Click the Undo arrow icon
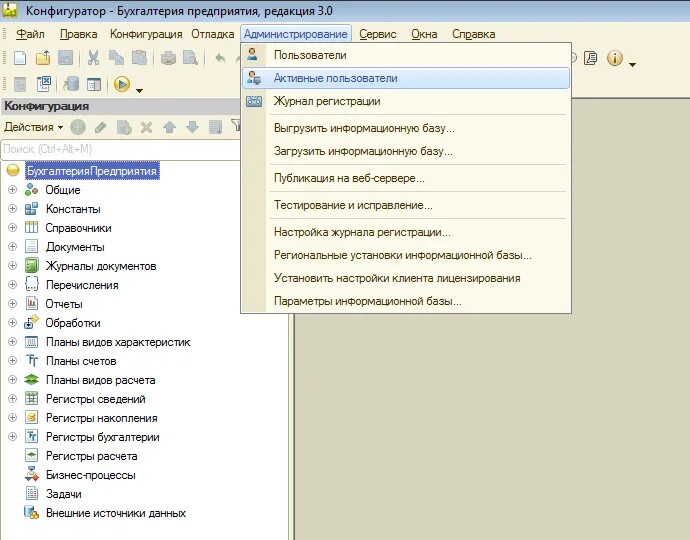 point(220,58)
